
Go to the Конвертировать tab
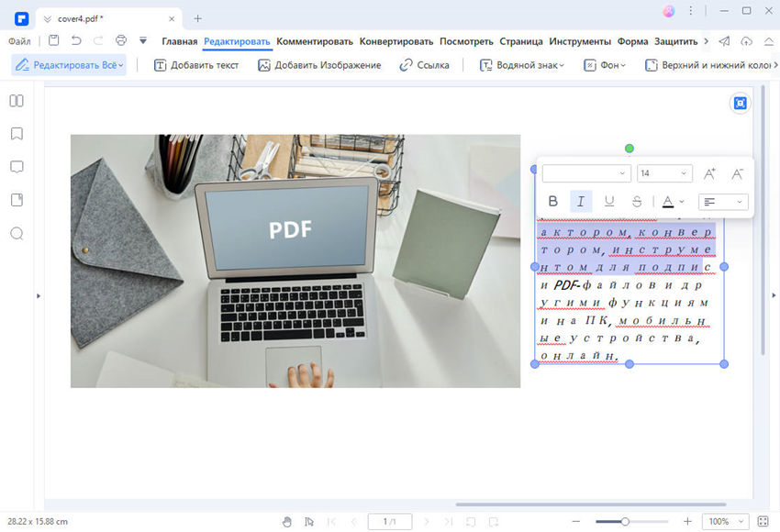396,41
